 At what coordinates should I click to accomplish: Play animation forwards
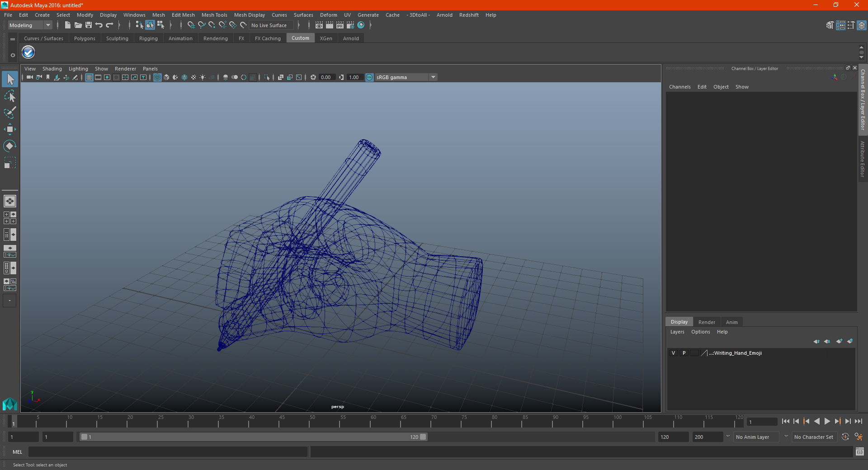(x=827, y=421)
